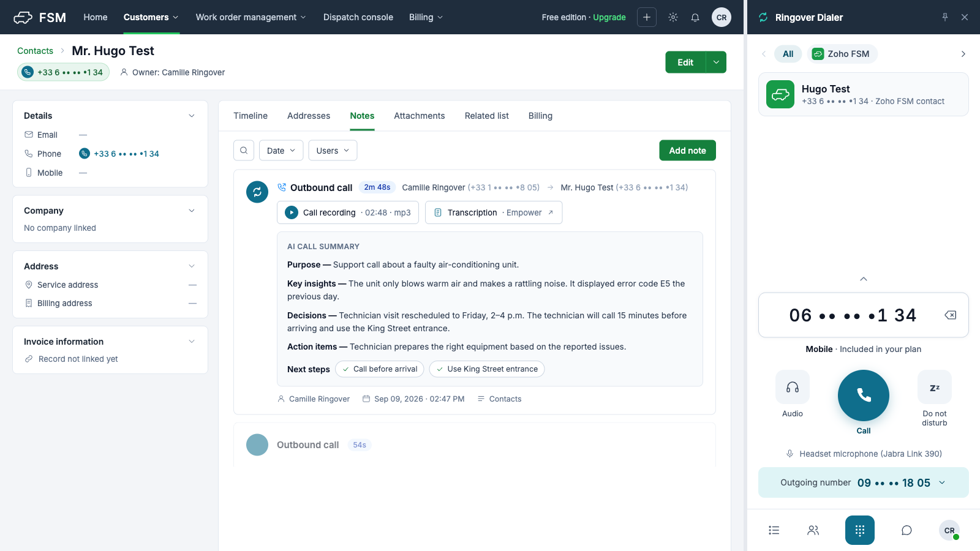Viewport: 980px width, 551px height.
Task: Open keypad icon in dialer bottom bar
Action: 860,530
